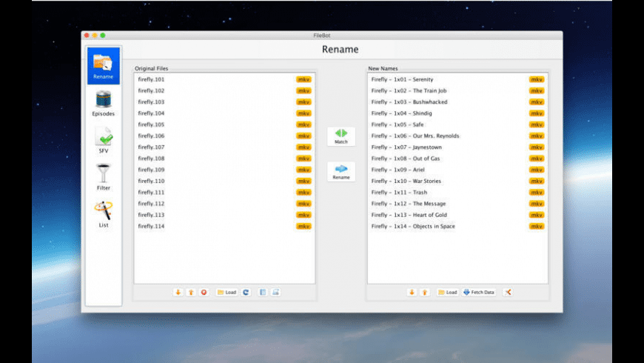Select firefly.106 in Original Files
644x363 pixels.
(x=224, y=136)
